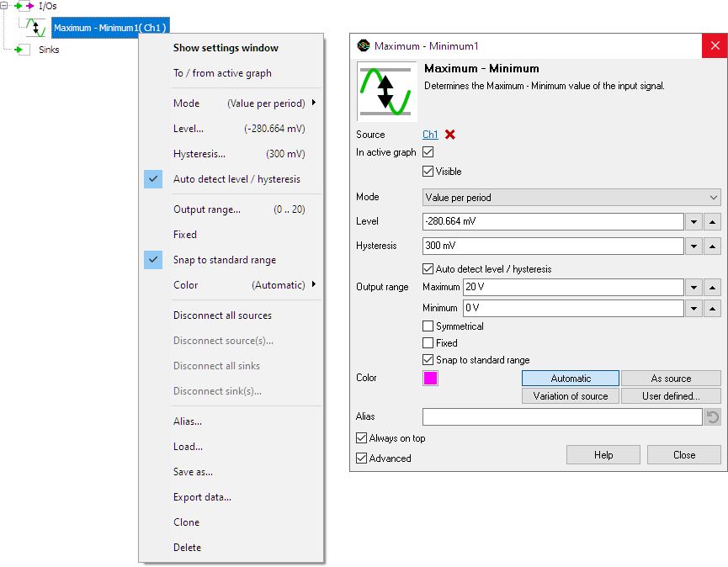Click the Close button at dialog bottom

(684, 455)
